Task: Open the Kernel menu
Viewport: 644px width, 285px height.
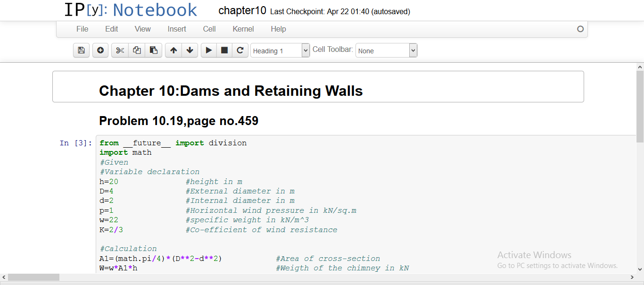Action: pos(243,29)
